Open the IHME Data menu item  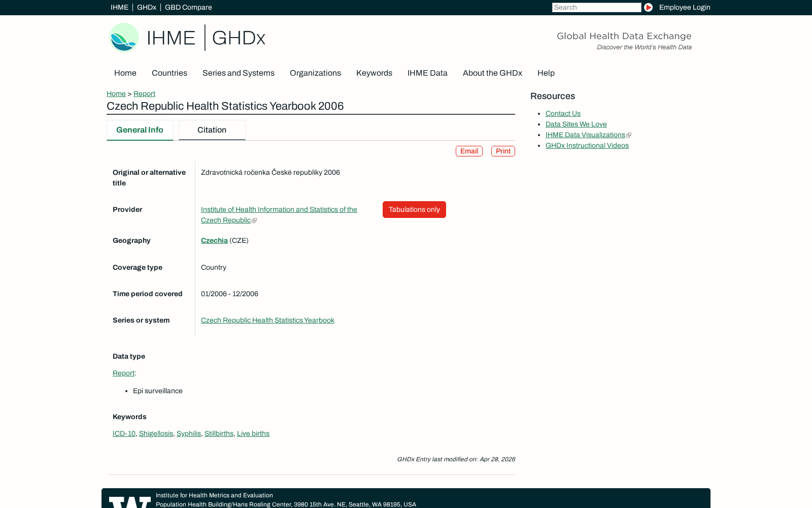coord(427,73)
